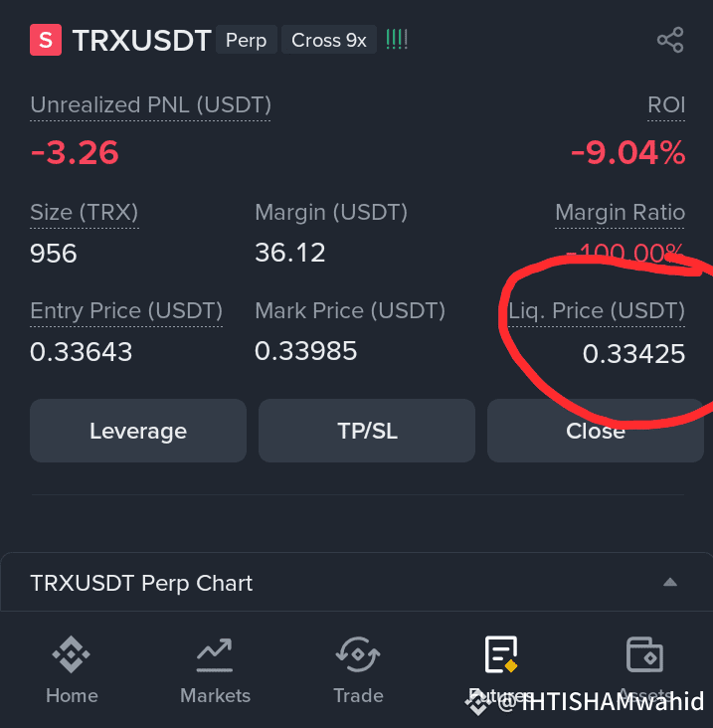
Task: Tap the Perp contract type tag
Action: point(246,40)
